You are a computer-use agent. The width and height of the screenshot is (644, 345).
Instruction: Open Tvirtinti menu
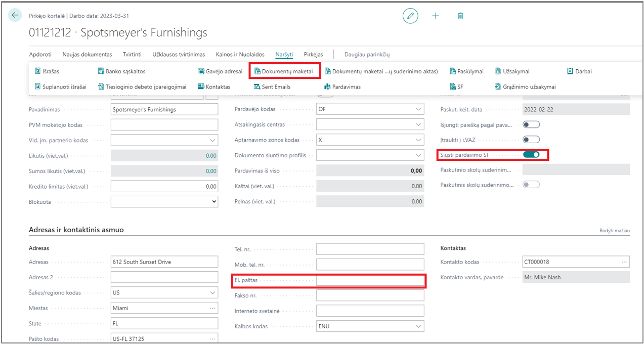point(132,54)
